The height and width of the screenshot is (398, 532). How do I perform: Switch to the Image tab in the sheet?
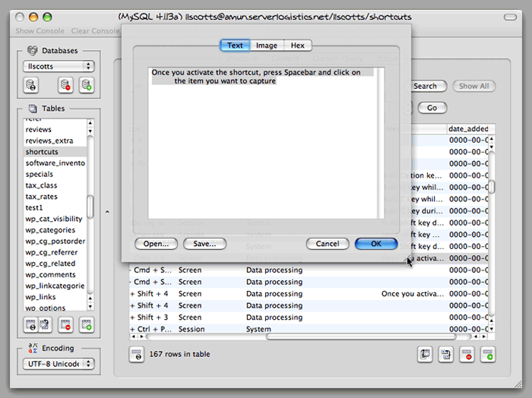pyautogui.click(x=267, y=46)
